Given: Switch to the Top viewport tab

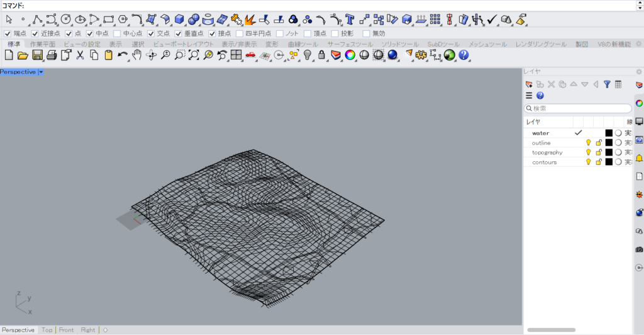Looking at the screenshot, I should pyautogui.click(x=47, y=330).
